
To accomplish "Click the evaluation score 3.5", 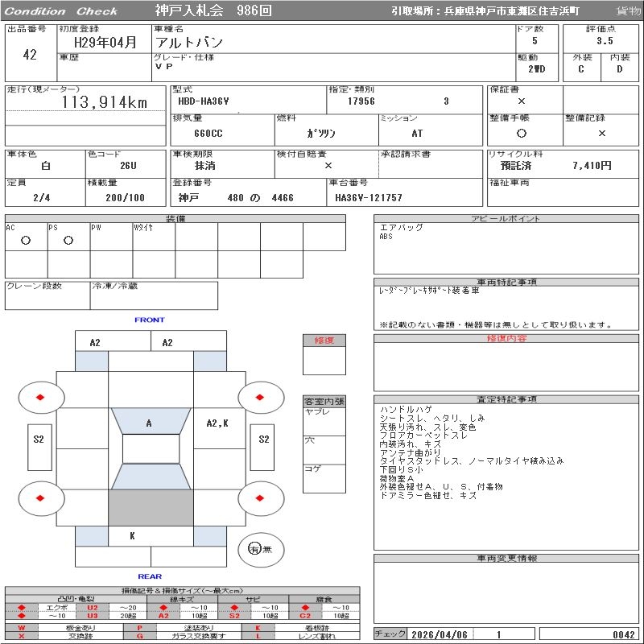I will tap(605, 41).
